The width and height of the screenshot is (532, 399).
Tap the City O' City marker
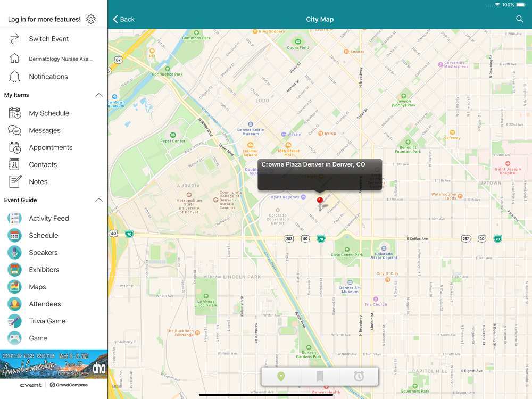[387, 280]
